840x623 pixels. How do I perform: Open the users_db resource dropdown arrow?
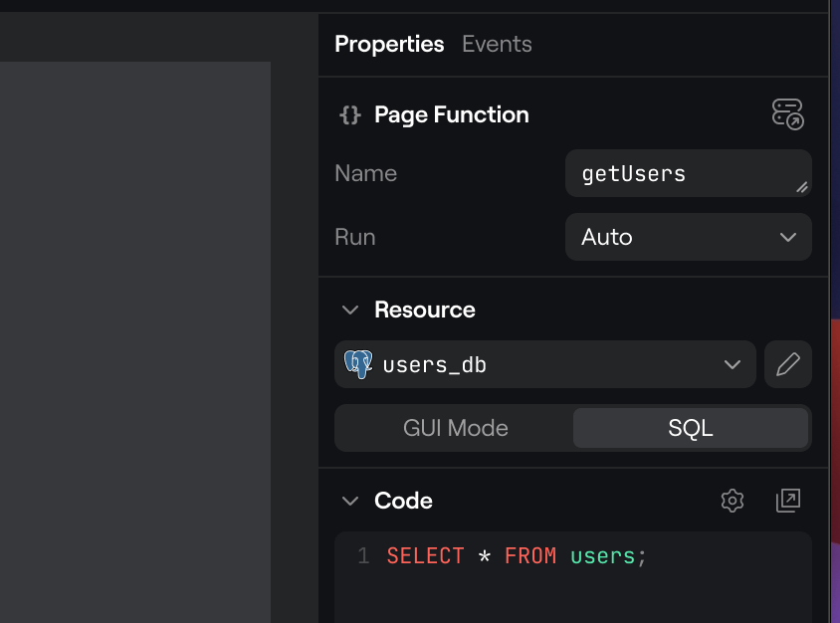[733, 364]
